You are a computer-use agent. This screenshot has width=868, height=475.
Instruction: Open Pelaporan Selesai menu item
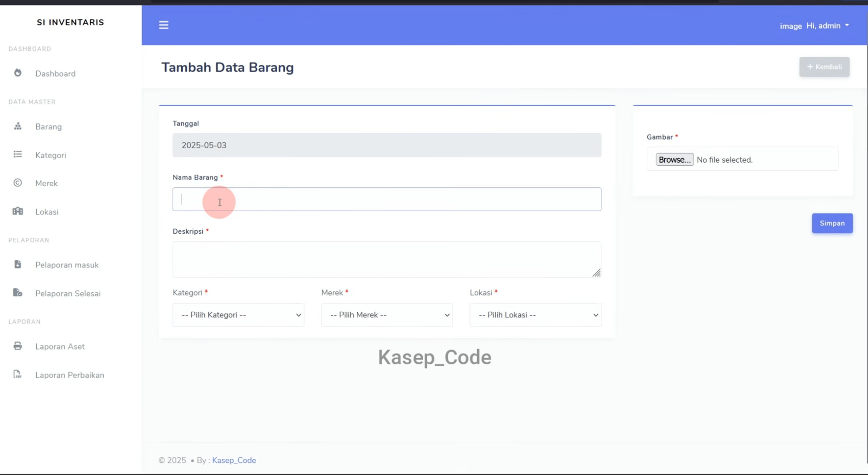(68, 293)
